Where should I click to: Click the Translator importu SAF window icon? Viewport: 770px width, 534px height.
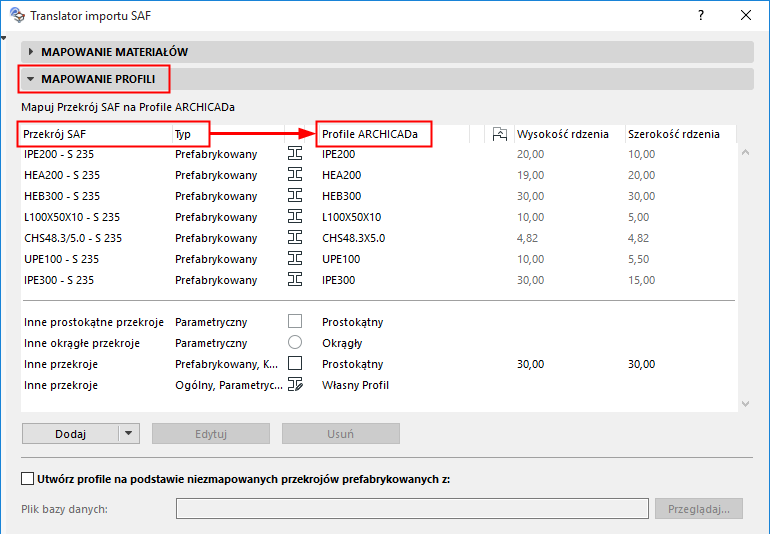pyautogui.click(x=17, y=15)
